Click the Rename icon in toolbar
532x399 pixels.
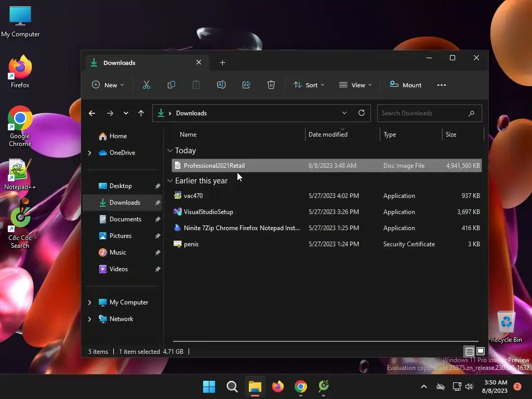pos(221,85)
